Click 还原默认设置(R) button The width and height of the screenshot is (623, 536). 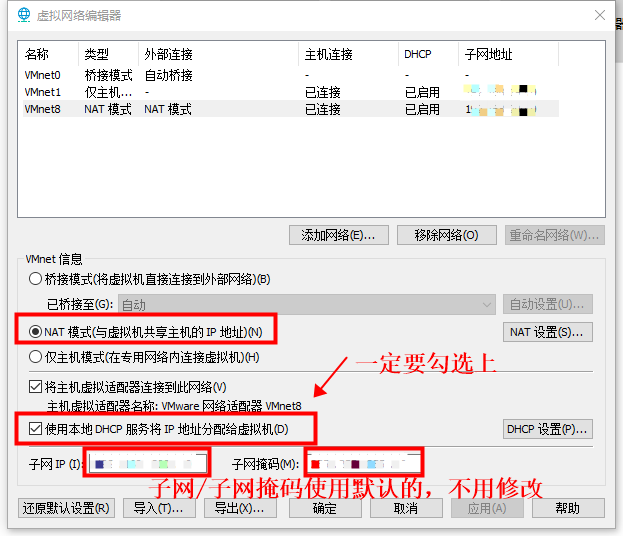[66, 508]
